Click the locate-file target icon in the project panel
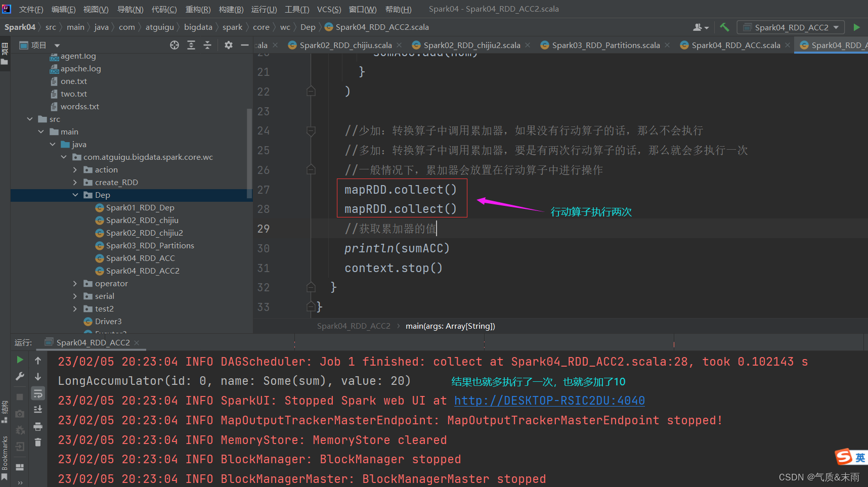The image size is (868, 487). [175, 45]
